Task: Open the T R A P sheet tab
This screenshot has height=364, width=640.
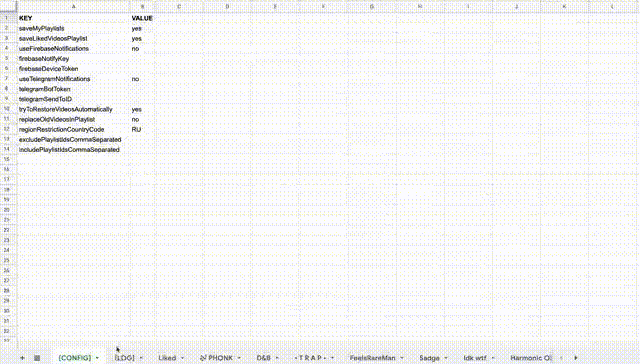Action: pos(310,358)
